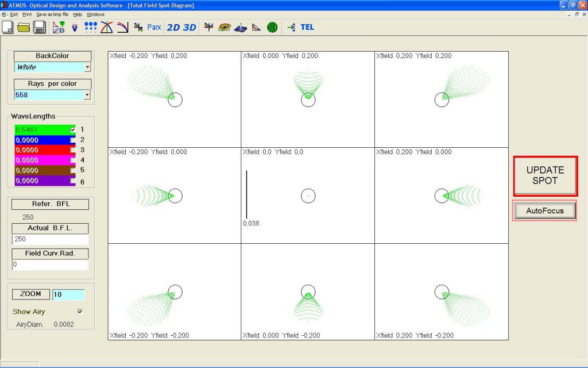The image size is (588, 368).
Task: Click the new file icon
Action: click(x=8, y=27)
